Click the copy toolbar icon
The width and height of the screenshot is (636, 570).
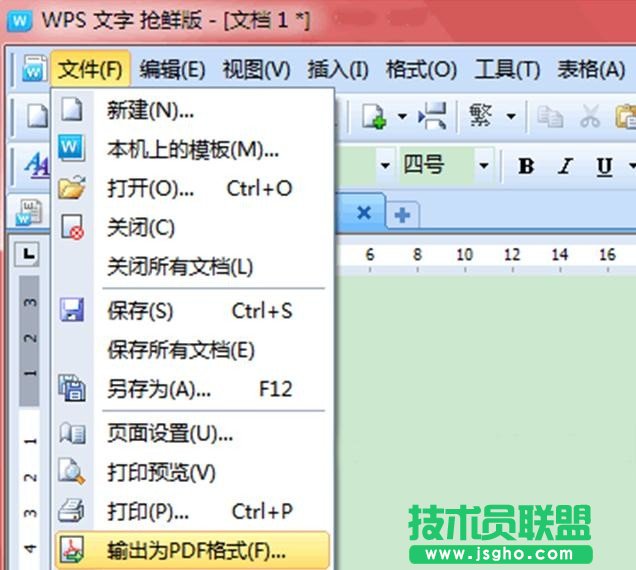coord(550,116)
